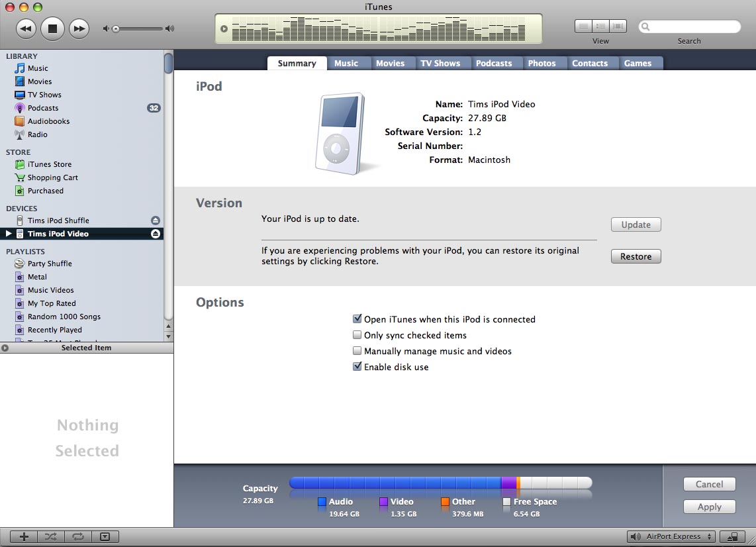Toggle Enable disk use checkbox
The height and width of the screenshot is (547, 756).
[x=357, y=367]
